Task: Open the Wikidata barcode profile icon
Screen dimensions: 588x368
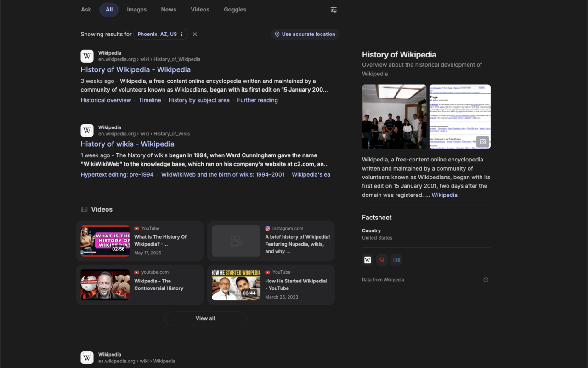Action: (x=396, y=260)
